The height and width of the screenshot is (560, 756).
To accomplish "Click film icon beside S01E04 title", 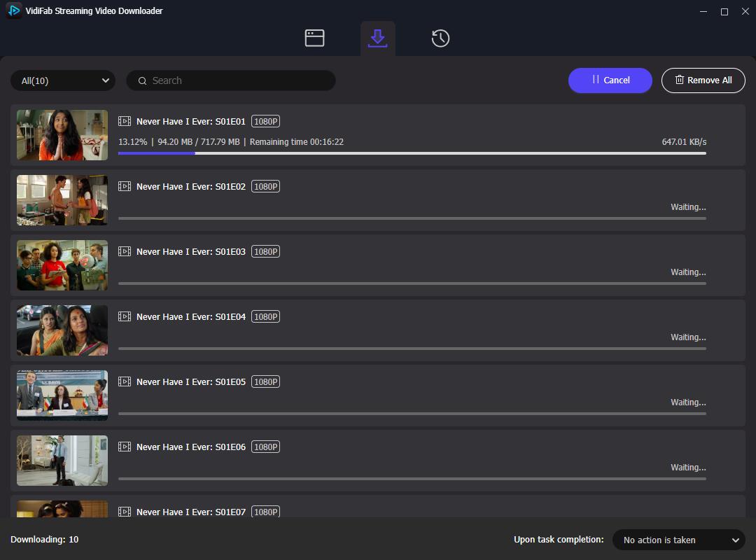I will [x=125, y=316].
